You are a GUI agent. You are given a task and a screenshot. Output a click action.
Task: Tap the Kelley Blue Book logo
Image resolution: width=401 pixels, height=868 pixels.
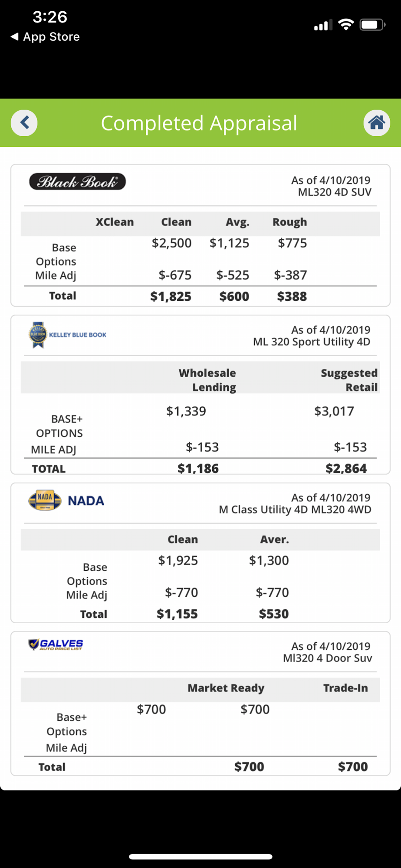(x=67, y=335)
